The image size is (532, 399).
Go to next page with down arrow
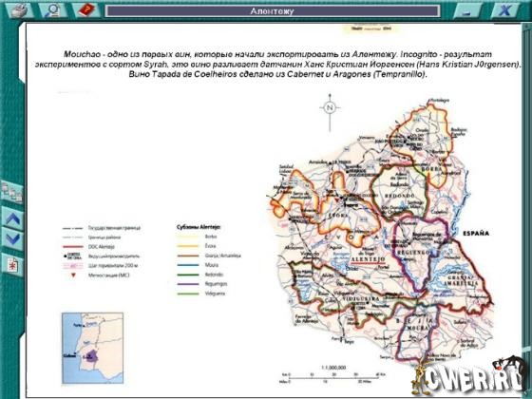point(12,239)
